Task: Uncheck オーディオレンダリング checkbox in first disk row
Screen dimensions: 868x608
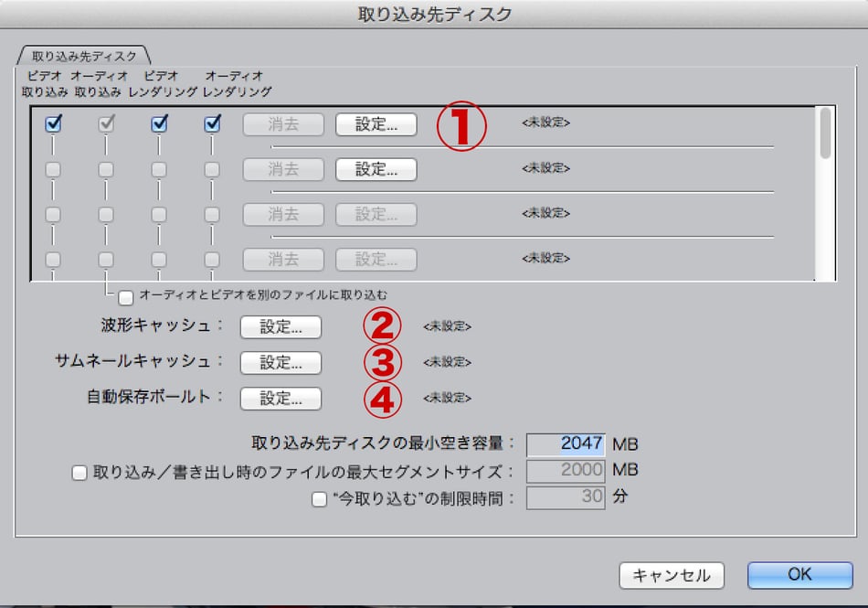Action: click(212, 124)
